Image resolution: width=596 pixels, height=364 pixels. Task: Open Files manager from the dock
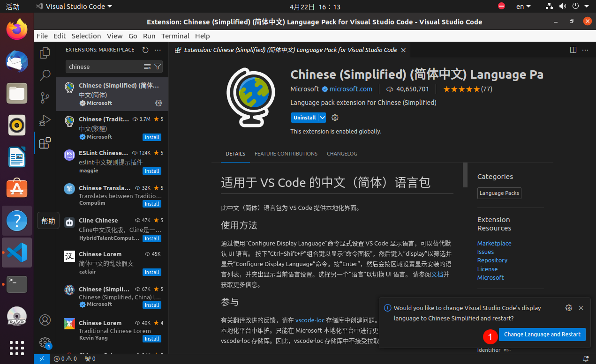17,93
